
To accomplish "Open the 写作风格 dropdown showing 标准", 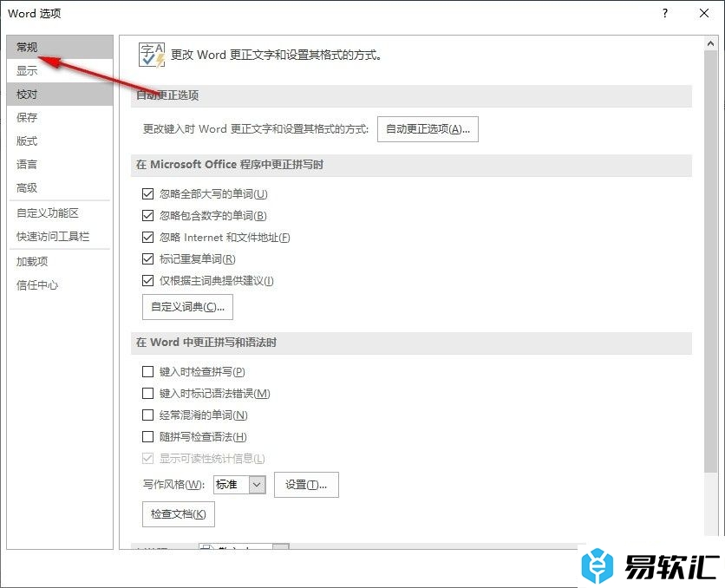I will point(239,485).
